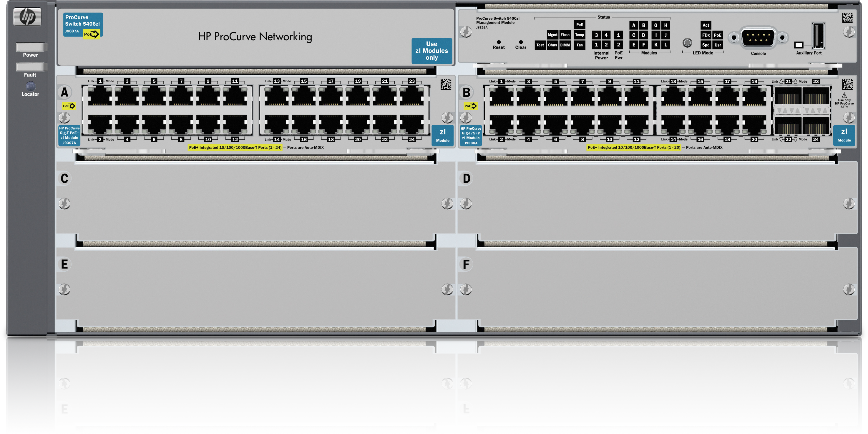Screen dimensions: 868x434
Task: Click the HP logo badge
Action: [x=27, y=16]
